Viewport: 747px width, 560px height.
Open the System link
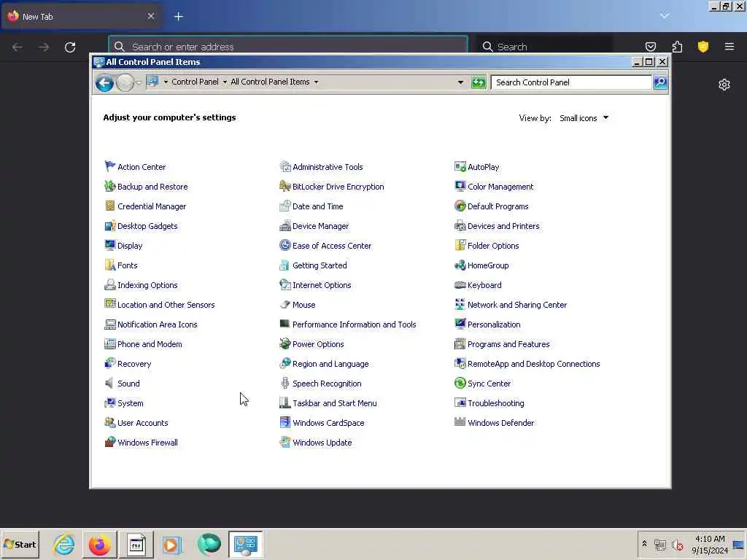click(x=130, y=402)
